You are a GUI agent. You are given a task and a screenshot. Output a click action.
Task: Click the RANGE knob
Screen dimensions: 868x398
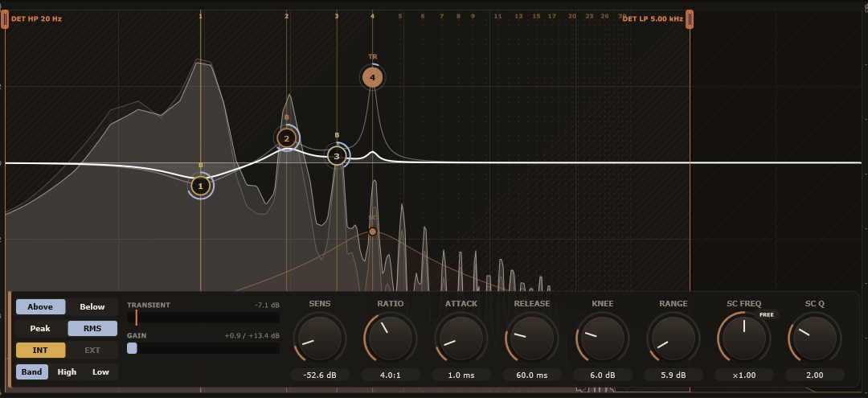click(674, 339)
